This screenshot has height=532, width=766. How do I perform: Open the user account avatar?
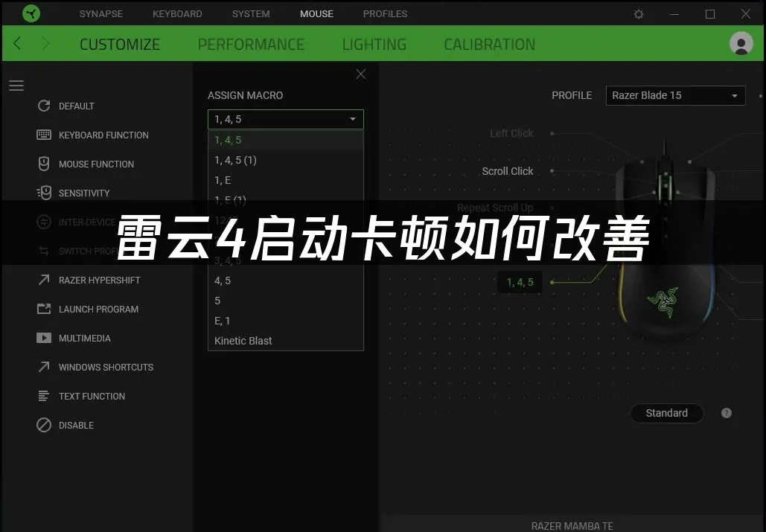[x=741, y=43]
